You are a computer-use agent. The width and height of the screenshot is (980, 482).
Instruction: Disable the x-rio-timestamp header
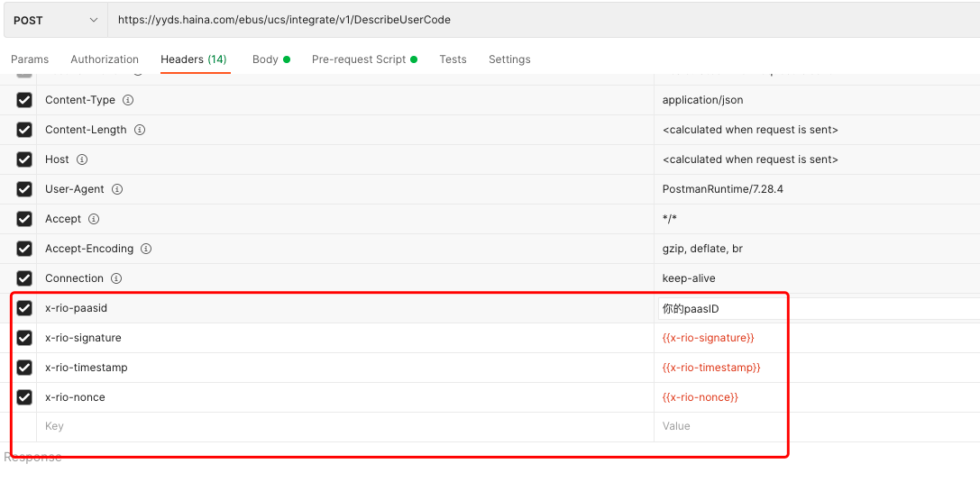[23, 367]
